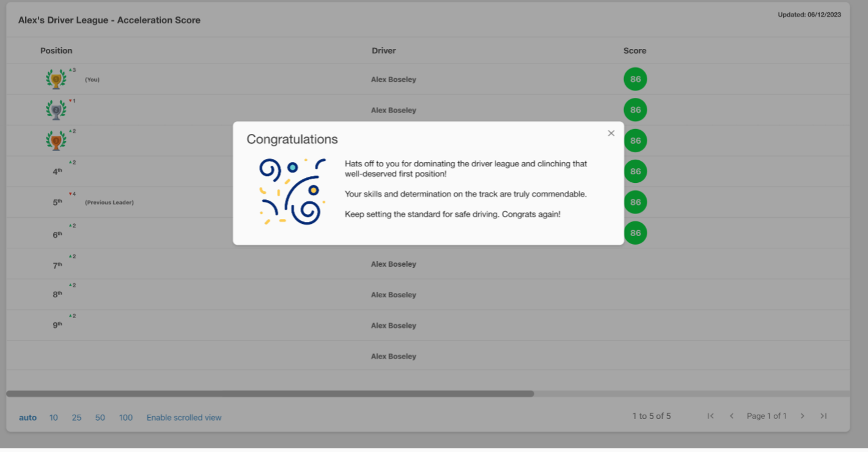
Task: Dismiss the Congratulations dialog
Action: pos(611,133)
